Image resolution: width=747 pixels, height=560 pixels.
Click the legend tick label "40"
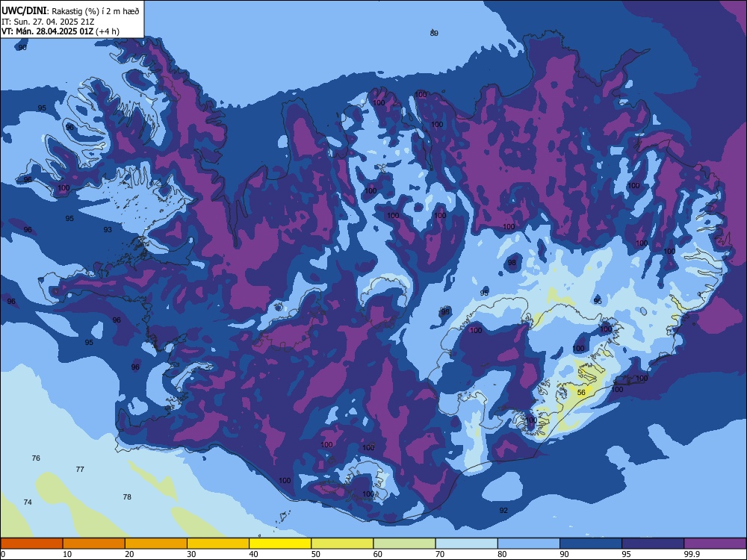(253, 554)
